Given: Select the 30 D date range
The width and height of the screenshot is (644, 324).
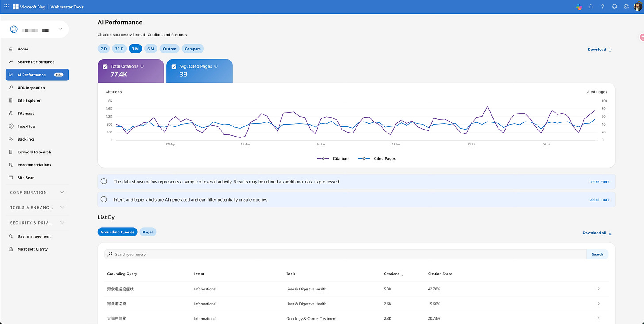Looking at the screenshot, I should (x=119, y=49).
